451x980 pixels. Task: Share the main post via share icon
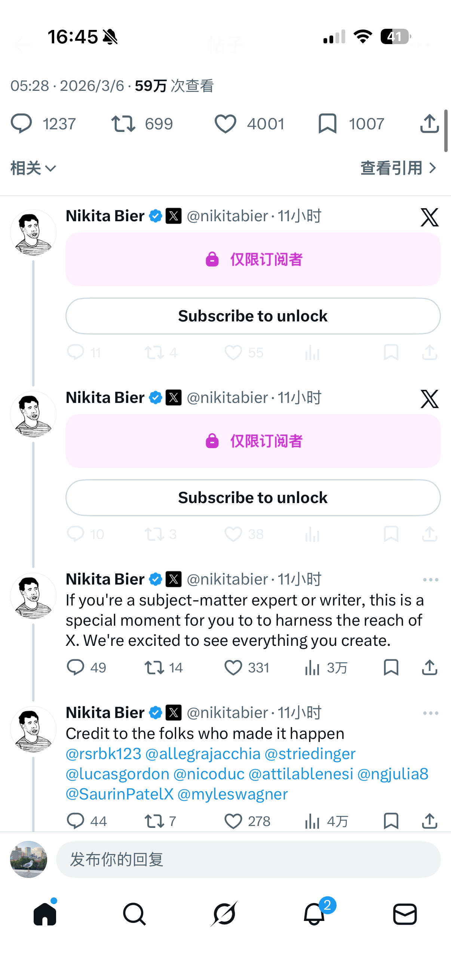click(429, 124)
